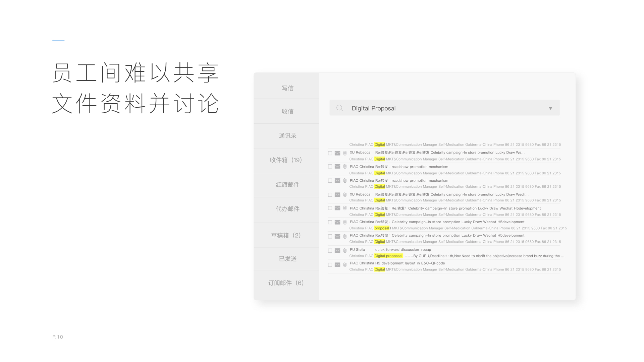This screenshot has height=362, width=644.
Task: Select checkbox for PU Stella quick forward email
Action: (330, 251)
